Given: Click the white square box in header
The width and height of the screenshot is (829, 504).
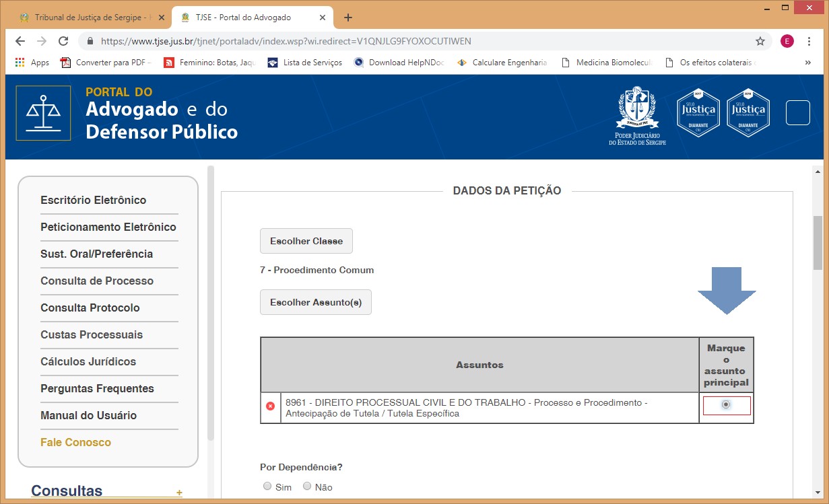Looking at the screenshot, I should pos(797,112).
